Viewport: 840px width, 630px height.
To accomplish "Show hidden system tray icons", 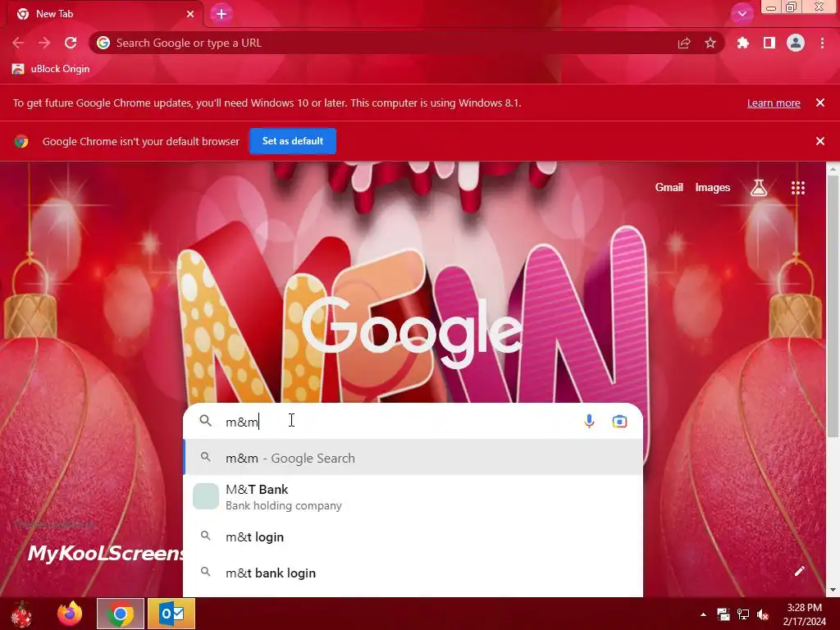I will [703, 614].
